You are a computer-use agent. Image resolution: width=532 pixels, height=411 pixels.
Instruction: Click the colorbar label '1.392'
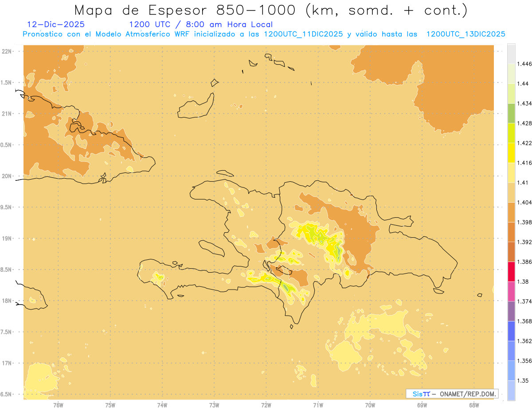[x=524, y=242]
